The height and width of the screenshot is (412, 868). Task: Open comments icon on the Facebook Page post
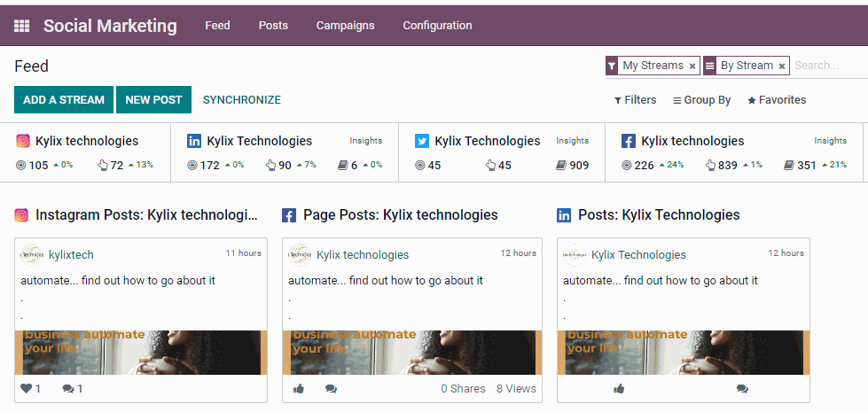coord(331,389)
